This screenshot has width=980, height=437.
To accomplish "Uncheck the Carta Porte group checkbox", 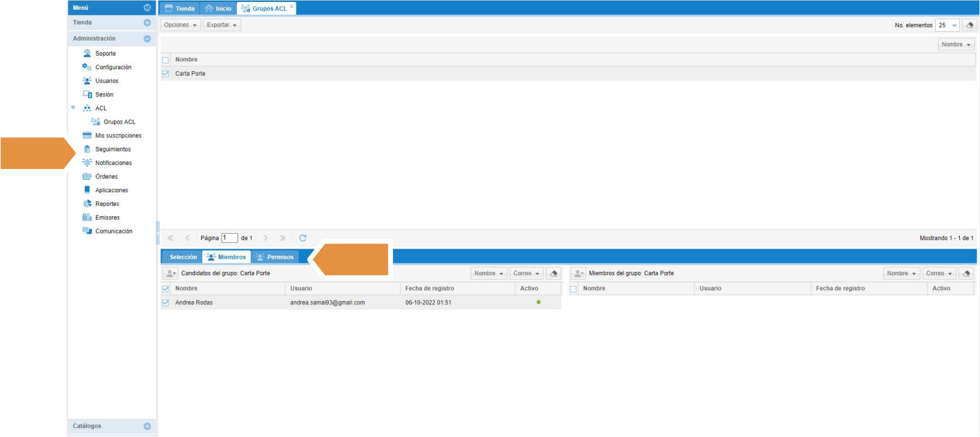I will [x=165, y=74].
